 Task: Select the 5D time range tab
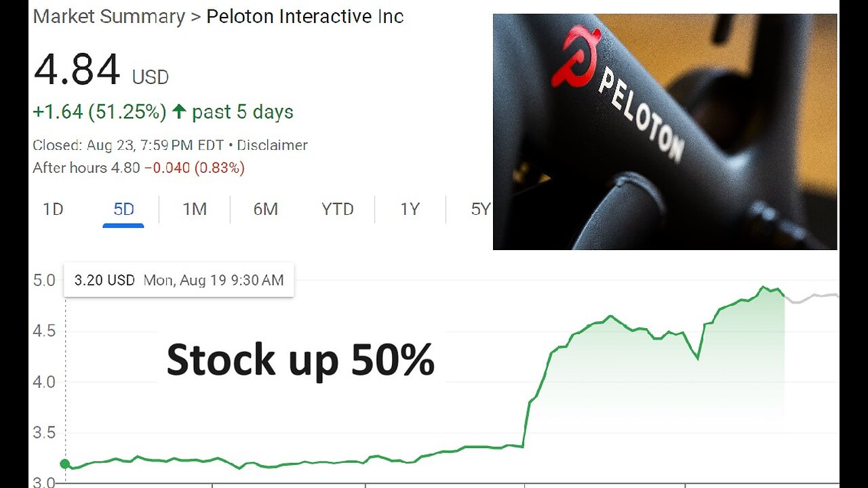point(123,209)
